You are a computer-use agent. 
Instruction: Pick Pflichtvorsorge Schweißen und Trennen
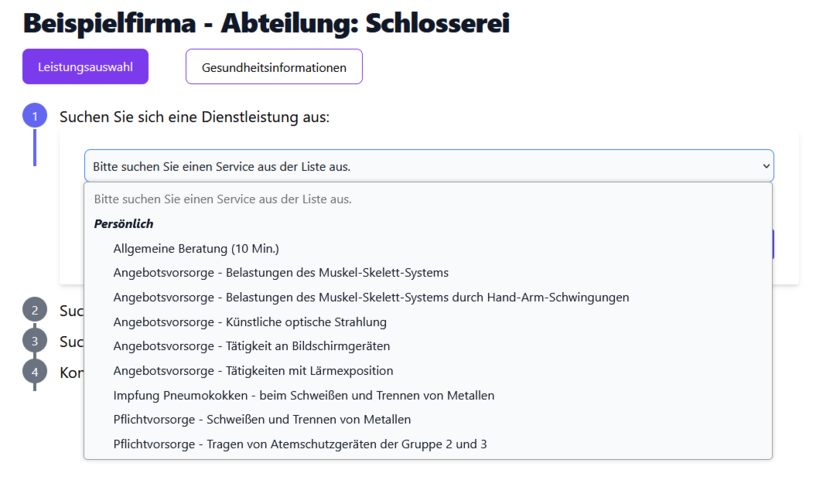click(262, 419)
